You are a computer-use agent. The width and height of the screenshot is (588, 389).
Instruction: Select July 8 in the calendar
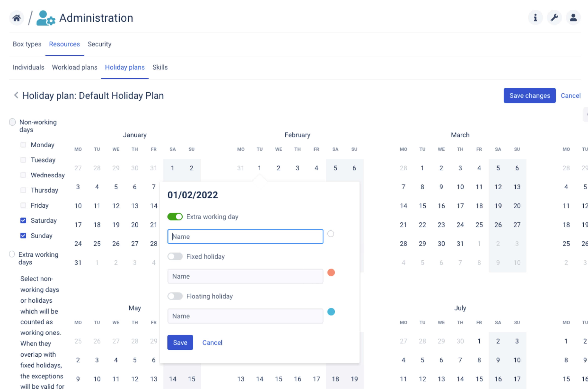[x=479, y=360]
